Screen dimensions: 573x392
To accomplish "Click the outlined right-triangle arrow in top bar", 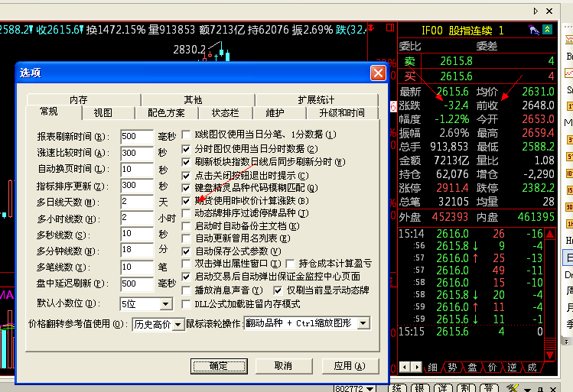I will coord(536,11).
